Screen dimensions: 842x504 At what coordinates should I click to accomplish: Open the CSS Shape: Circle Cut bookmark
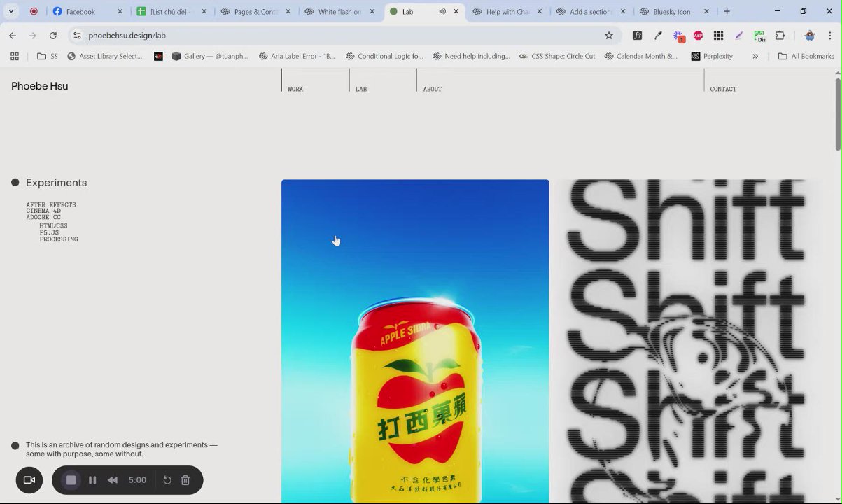[557, 56]
